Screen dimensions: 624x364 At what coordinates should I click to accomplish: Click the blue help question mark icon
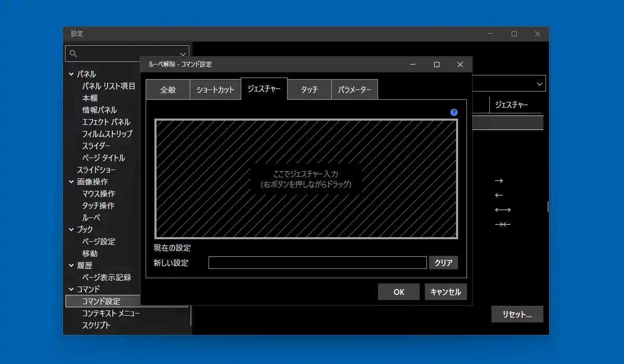[454, 112]
